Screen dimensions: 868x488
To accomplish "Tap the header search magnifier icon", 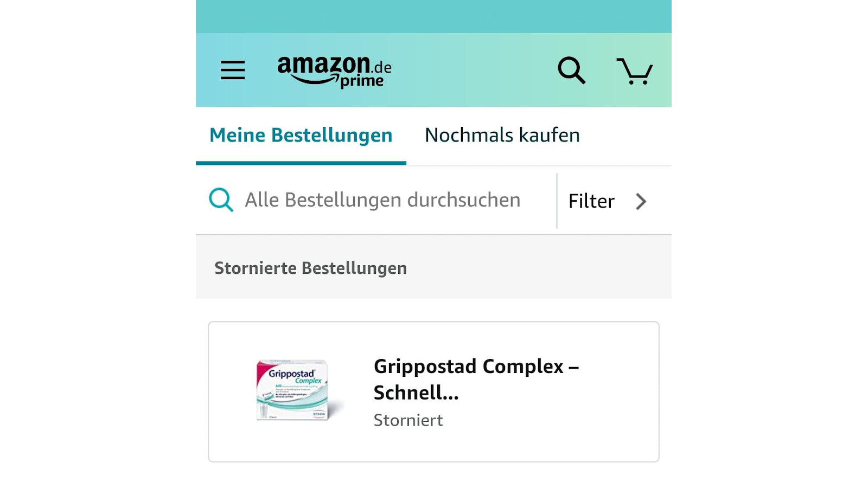I will [571, 70].
